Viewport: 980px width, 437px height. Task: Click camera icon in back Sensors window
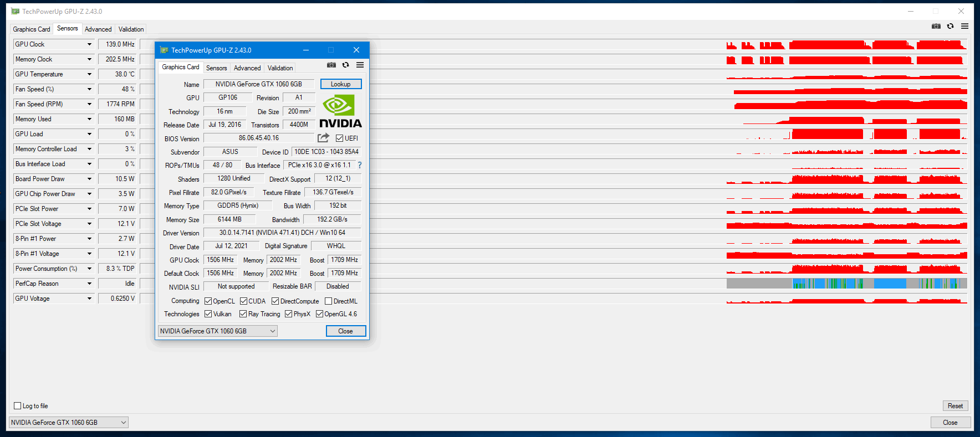point(936,26)
